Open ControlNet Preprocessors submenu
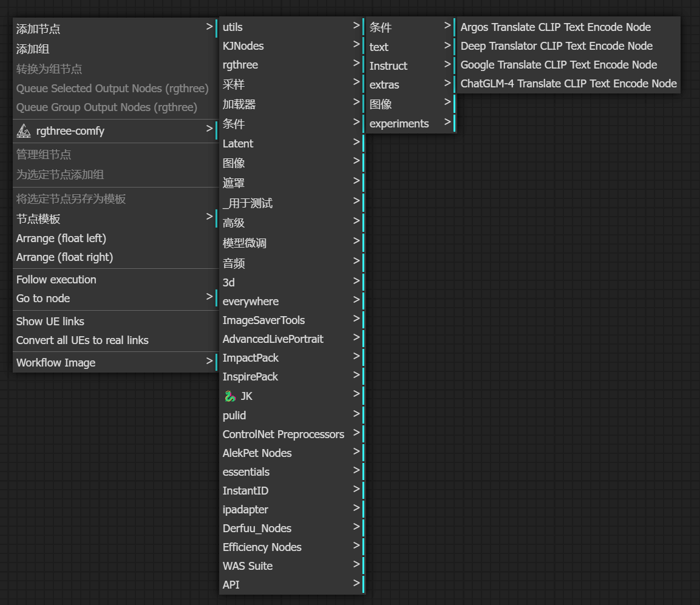Image resolution: width=700 pixels, height=605 pixels. (x=291, y=434)
